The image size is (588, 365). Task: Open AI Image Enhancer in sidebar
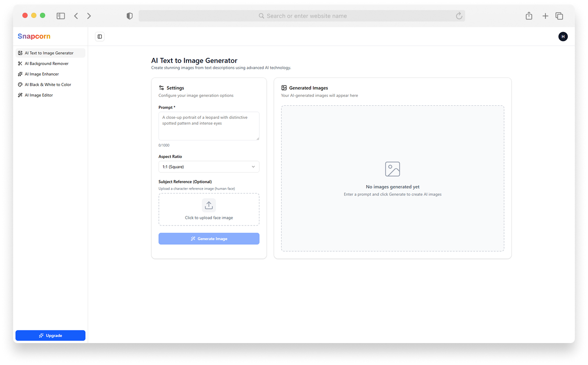(x=42, y=74)
